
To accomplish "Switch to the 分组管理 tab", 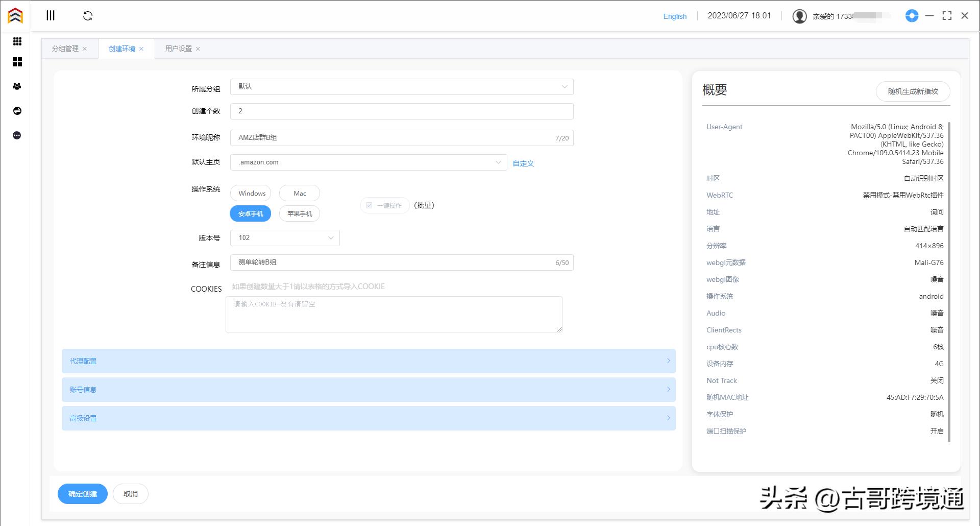I will [x=64, y=48].
